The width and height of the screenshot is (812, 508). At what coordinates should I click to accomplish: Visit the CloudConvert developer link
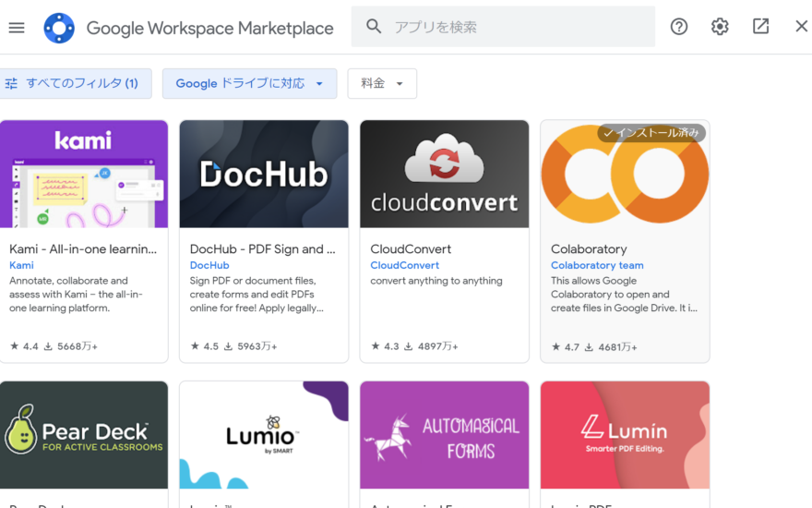[404, 265]
